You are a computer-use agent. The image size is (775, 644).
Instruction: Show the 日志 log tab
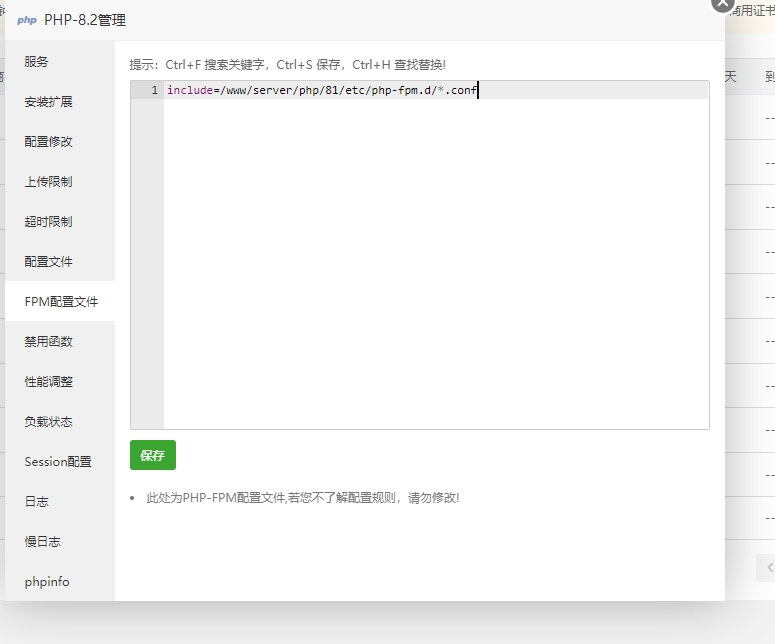[60, 502]
